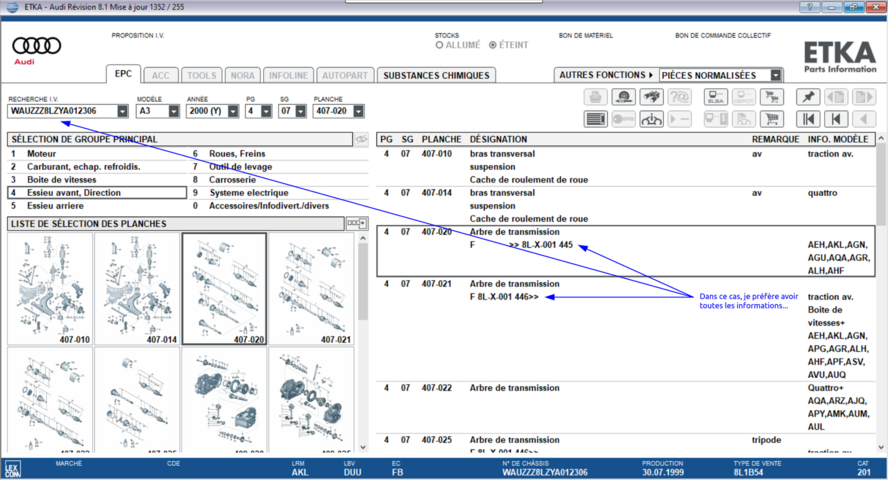The width and height of the screenshot is (888, 480).
Task: Select the ÉTEINT stocks radio button
Action: [x=493, y=45]
